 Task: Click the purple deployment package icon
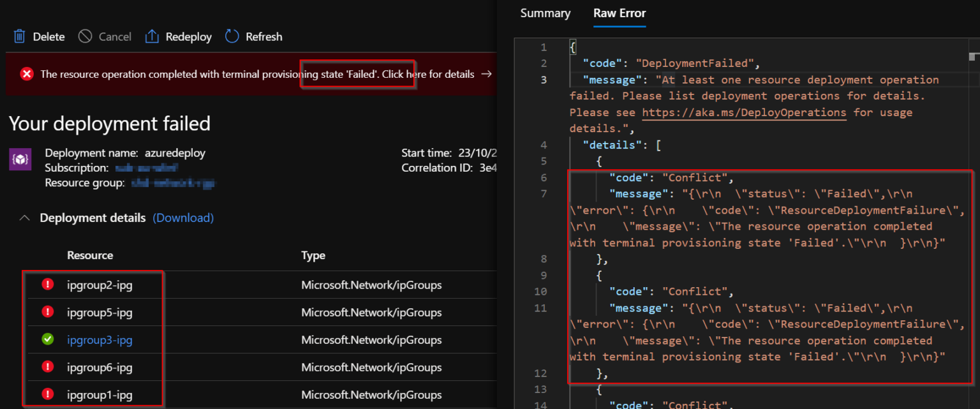[x=20, y=159]
